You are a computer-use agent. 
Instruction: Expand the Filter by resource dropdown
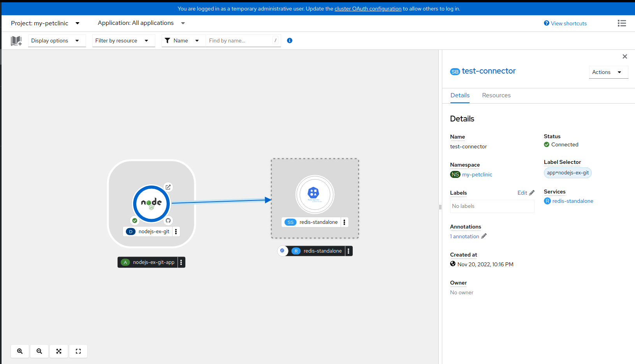tap(123, 40)
